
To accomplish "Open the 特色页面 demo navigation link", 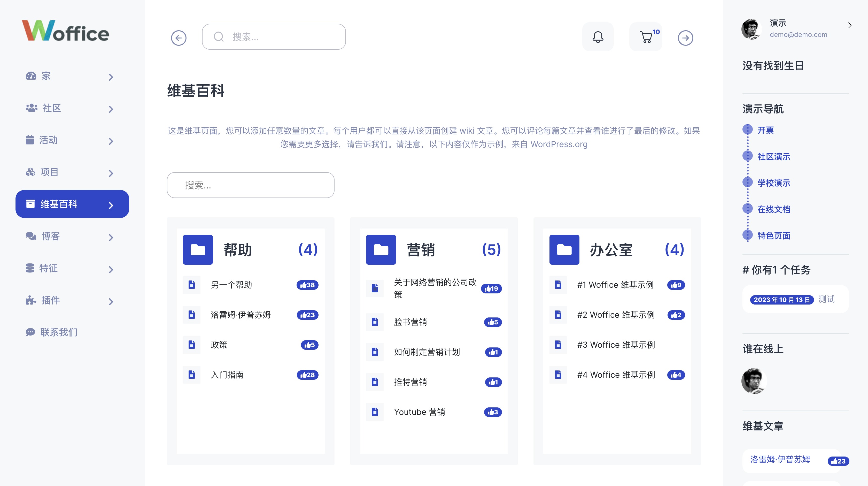I will tap(774, 236).
